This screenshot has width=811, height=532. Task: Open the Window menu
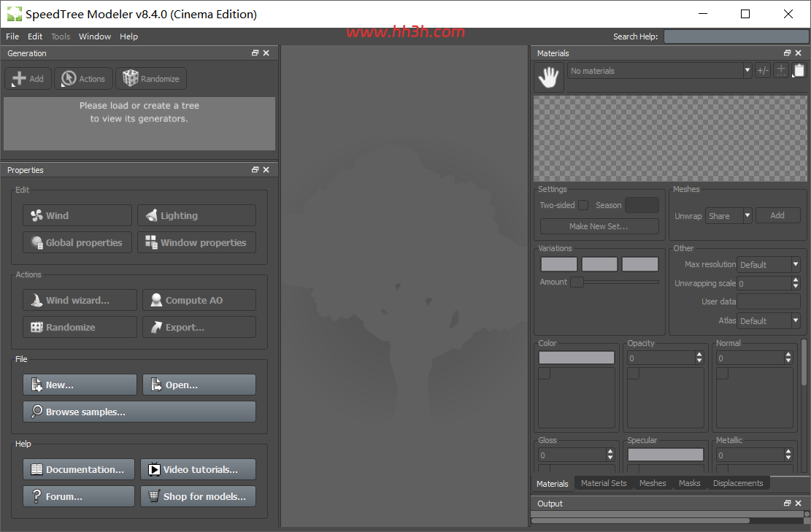(x=95, y=36)
